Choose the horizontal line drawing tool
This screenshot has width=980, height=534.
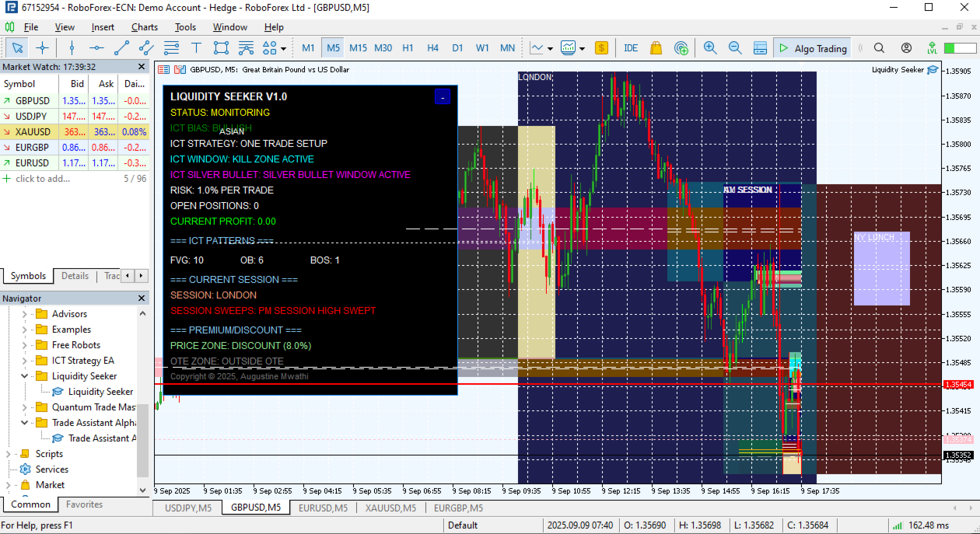(96, 47)
